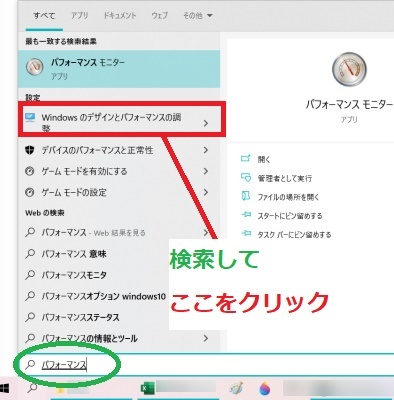Switch to the ウェブ tab
Viewport: 394px width, 400px height.
tap(159, 16)
